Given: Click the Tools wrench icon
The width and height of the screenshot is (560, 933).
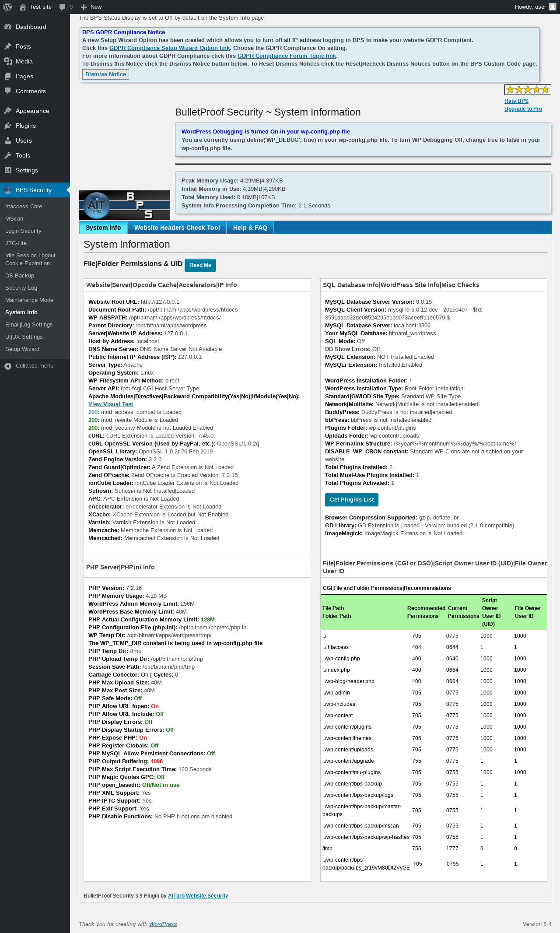Looking at the screenshot, I should click(x=8, y=155).
